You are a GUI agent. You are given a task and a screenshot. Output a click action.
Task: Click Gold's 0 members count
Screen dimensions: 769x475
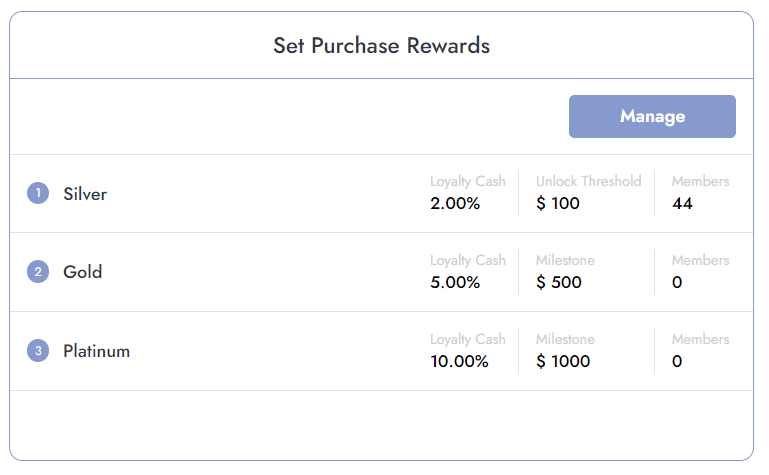click(677, 282)
